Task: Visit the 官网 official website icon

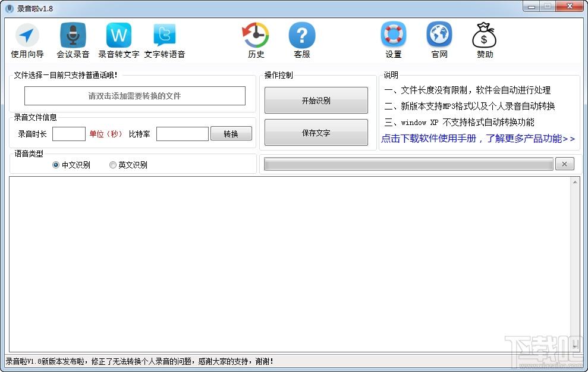Action: (439, 36)
